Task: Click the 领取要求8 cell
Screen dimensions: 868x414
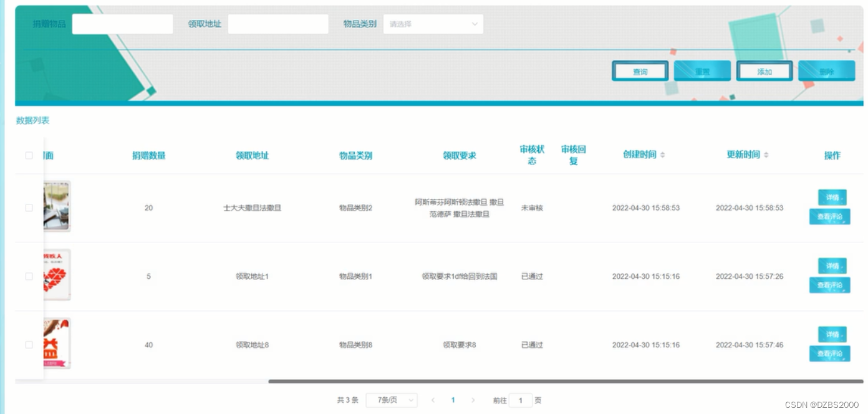Action: click(x=460, y=345)
